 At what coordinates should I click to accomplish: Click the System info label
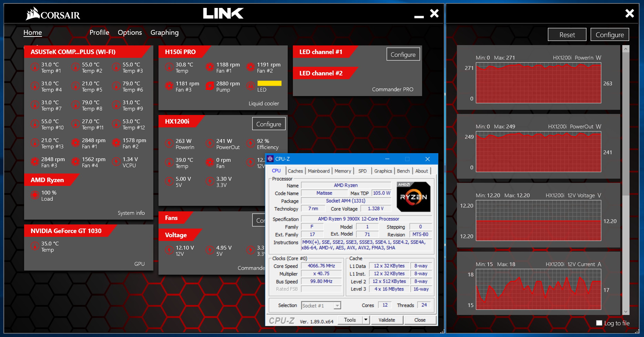131,213
